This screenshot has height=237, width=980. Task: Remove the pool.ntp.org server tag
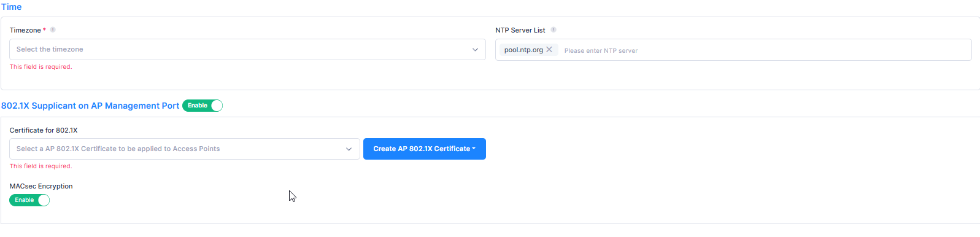coord(549,50)
